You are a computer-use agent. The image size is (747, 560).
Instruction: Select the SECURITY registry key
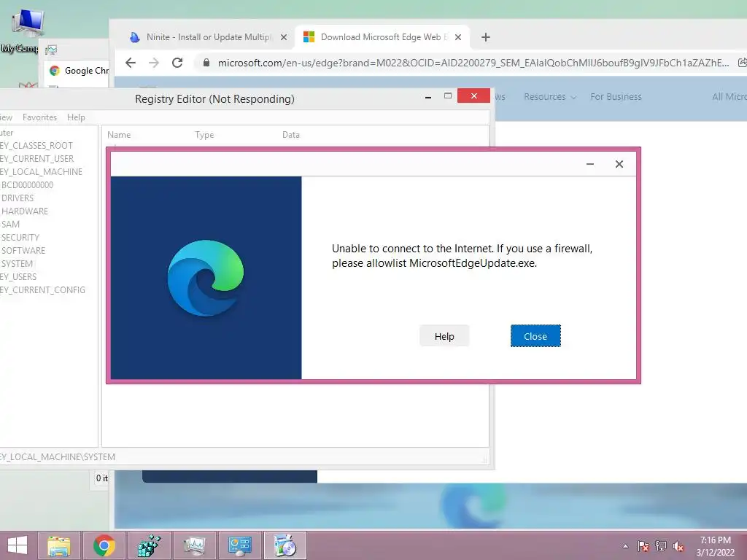point(20,237)
